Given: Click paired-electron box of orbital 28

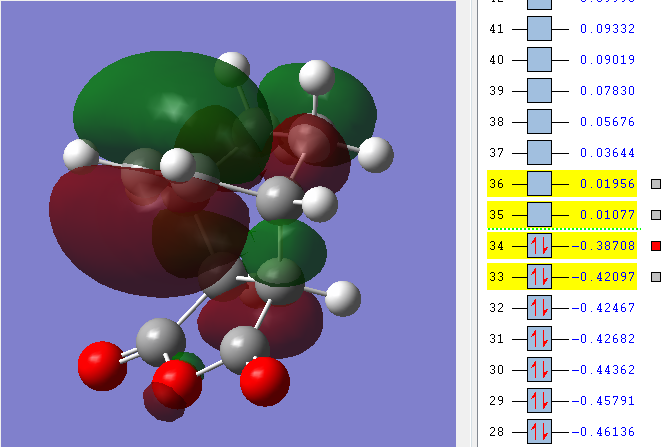Looking at the screenshot, I should [539, 432].
